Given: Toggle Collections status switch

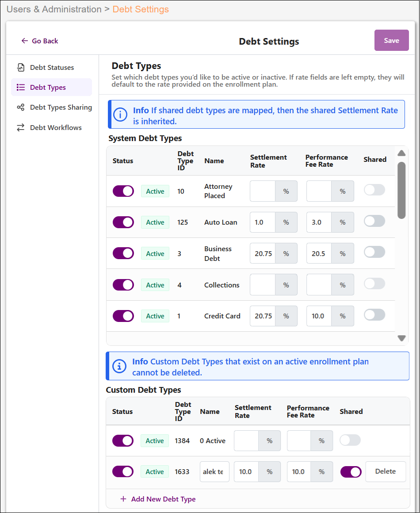Looking at the screenshot, I should pos(123,285).
